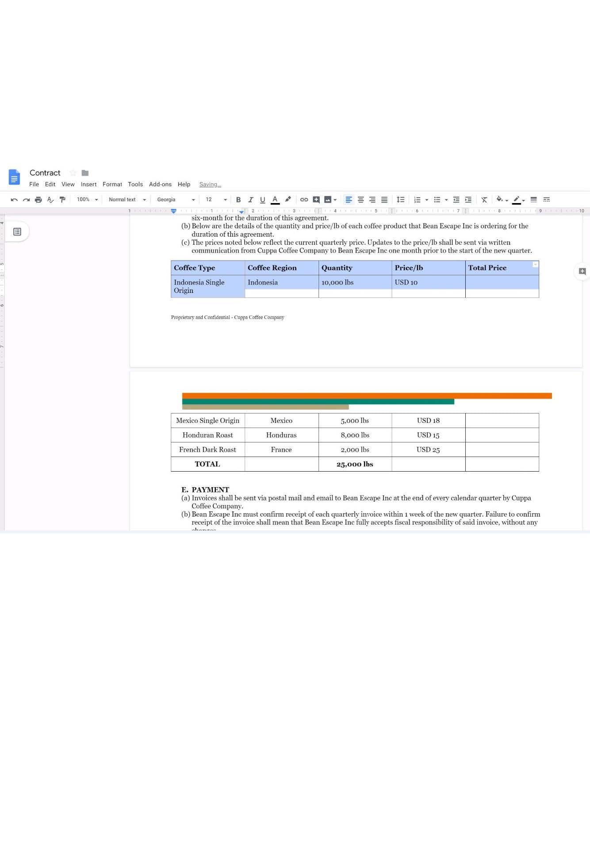
Task: Toggle bold formatting
Action: pyautogui.click(x=238, y=200)
